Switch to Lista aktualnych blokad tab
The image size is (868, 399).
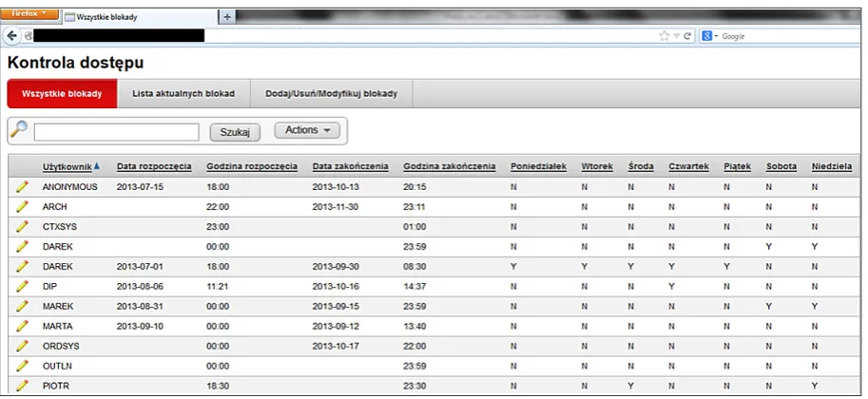[x=183, y=94]
